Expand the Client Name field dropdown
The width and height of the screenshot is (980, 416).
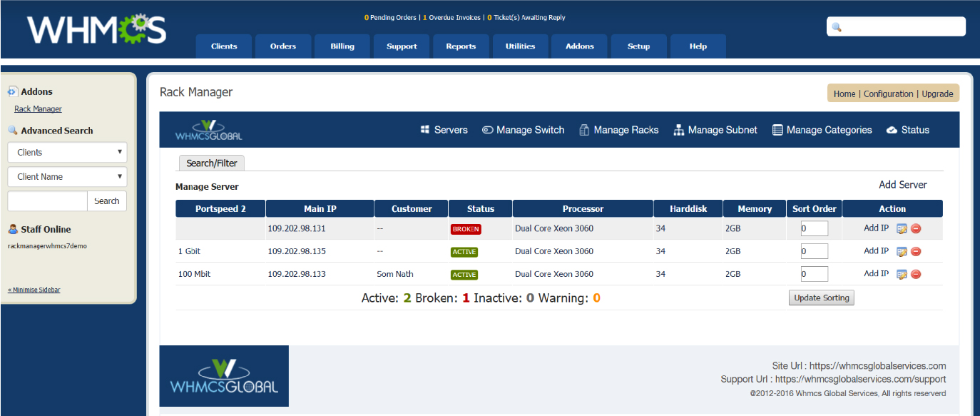[67, 177]
